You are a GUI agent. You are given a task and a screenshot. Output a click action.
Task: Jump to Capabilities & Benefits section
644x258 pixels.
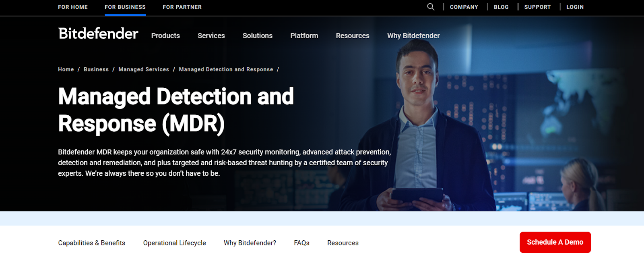tap(92, 243)
